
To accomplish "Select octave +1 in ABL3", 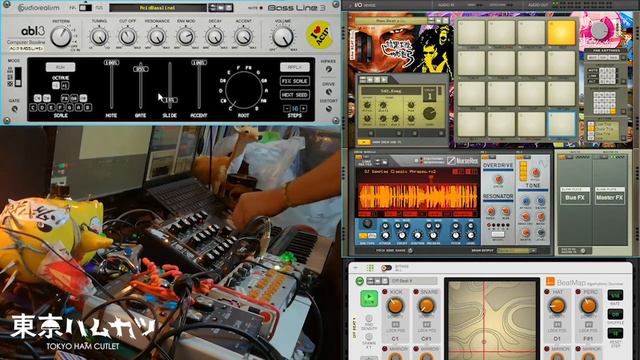I will [x=64, y=85].
